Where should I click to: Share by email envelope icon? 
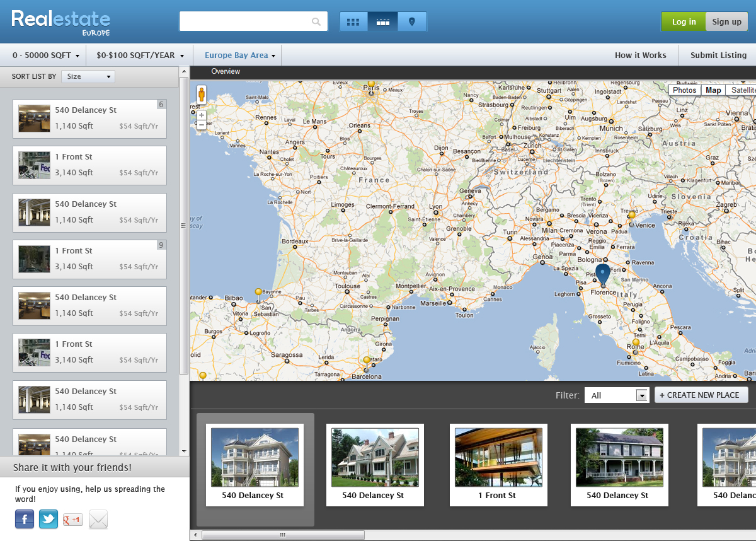pyautogui.click(x=98, y=520)
